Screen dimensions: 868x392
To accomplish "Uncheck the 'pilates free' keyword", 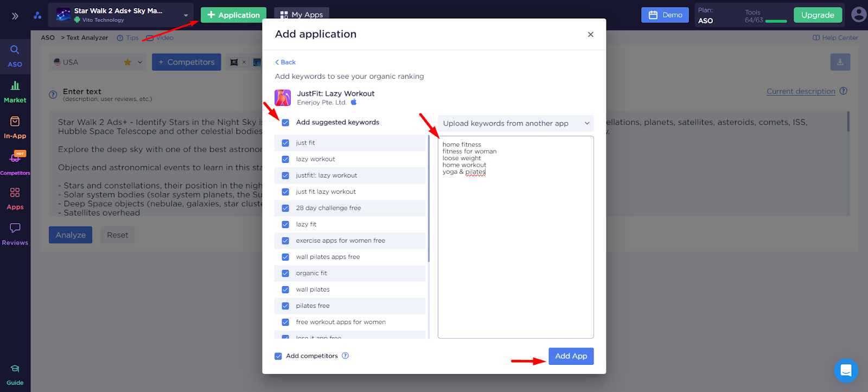I will point(285,306).
